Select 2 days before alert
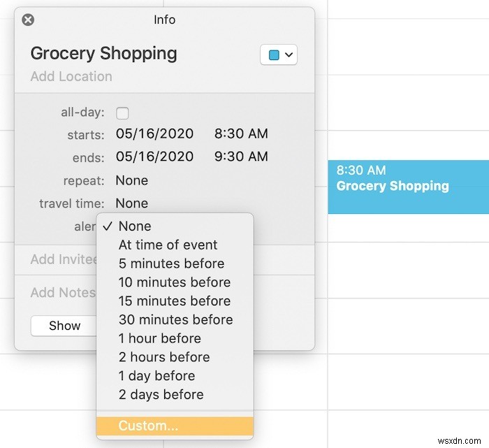The image size is (489, 448). [x=160, y=394]
